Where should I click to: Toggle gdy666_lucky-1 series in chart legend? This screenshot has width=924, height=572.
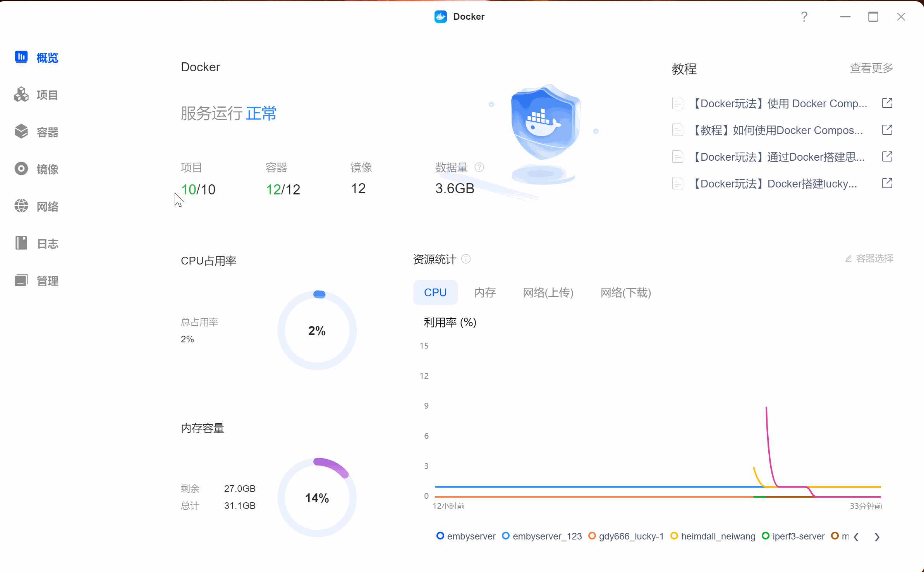pyautogui.click(x=626, y=536)
